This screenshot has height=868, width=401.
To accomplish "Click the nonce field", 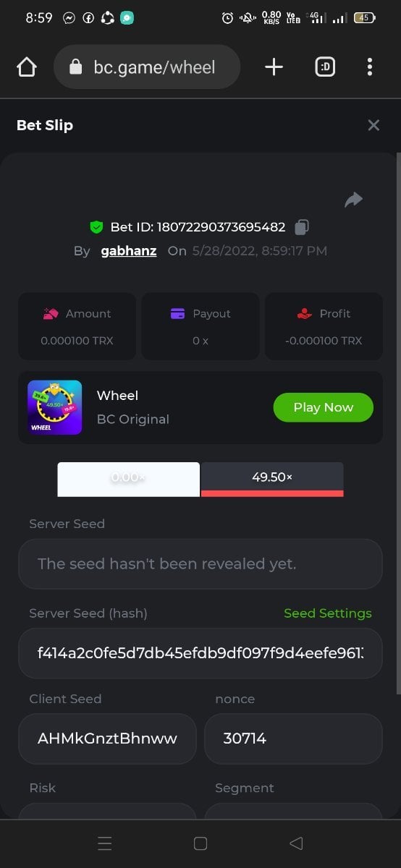I will tap(293, 739).
